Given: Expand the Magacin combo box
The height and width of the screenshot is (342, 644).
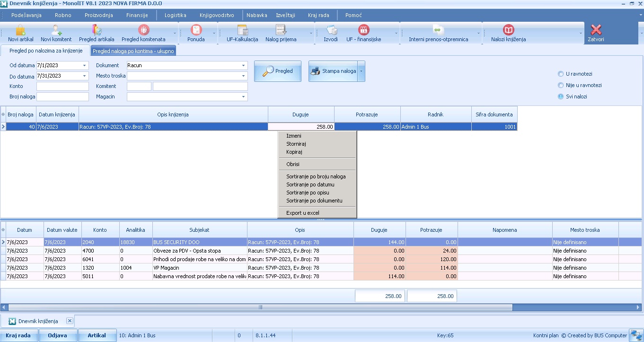Looking at the screenshot, I should 244,96.
